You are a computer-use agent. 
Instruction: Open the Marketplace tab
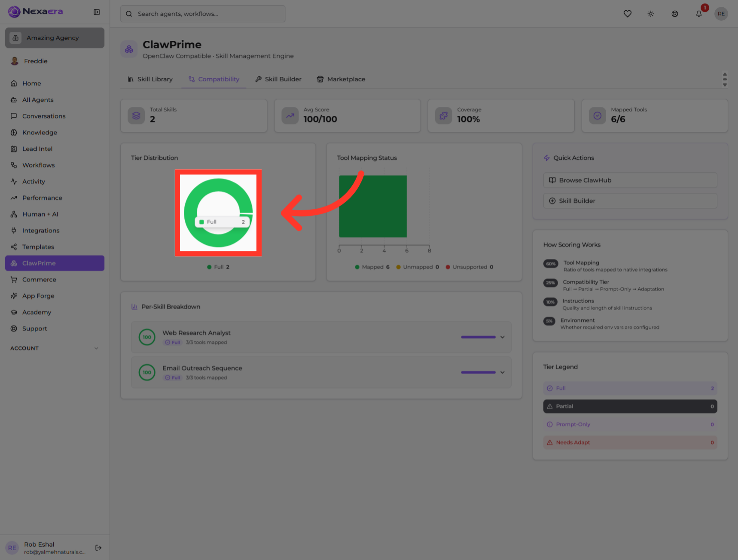(x=341, y=79)
